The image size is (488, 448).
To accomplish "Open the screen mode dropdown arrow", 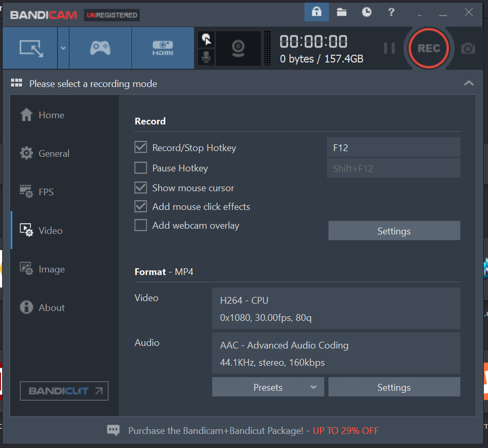I will 63,48.
